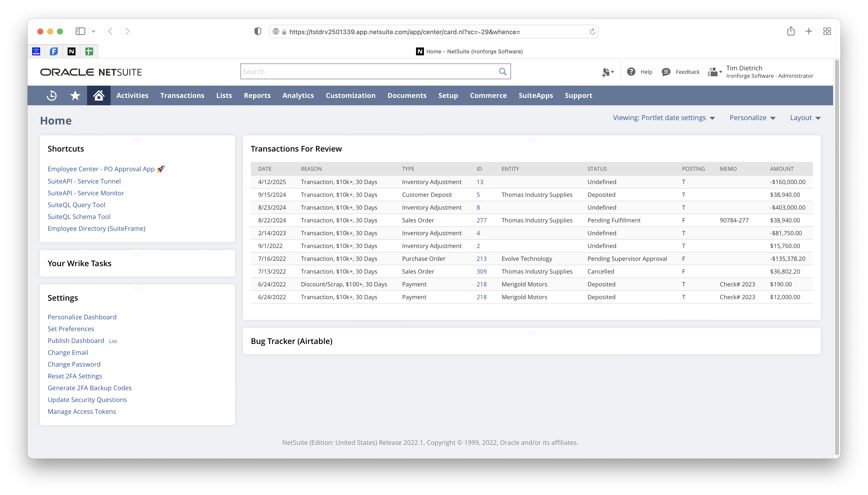Click Tim Dietrich user role label
The width and height of the screenshot is (868, 495).
click(769, 72)
